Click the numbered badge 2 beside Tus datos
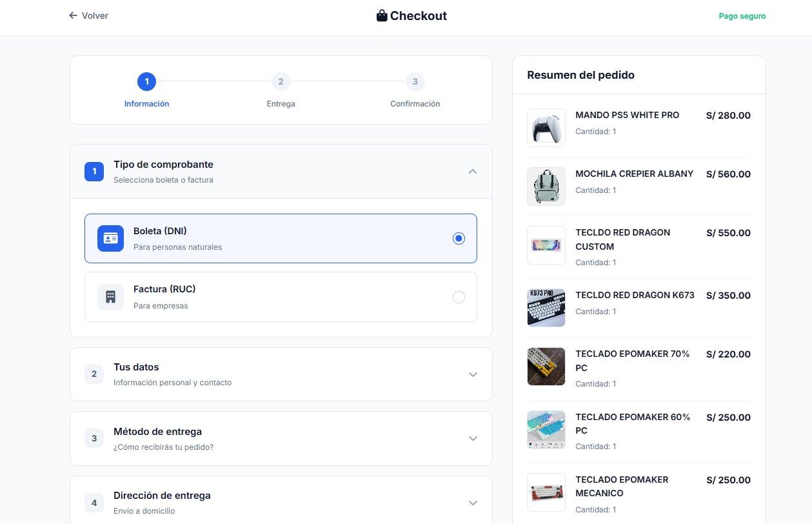812x524 pixels. point(94,374)
